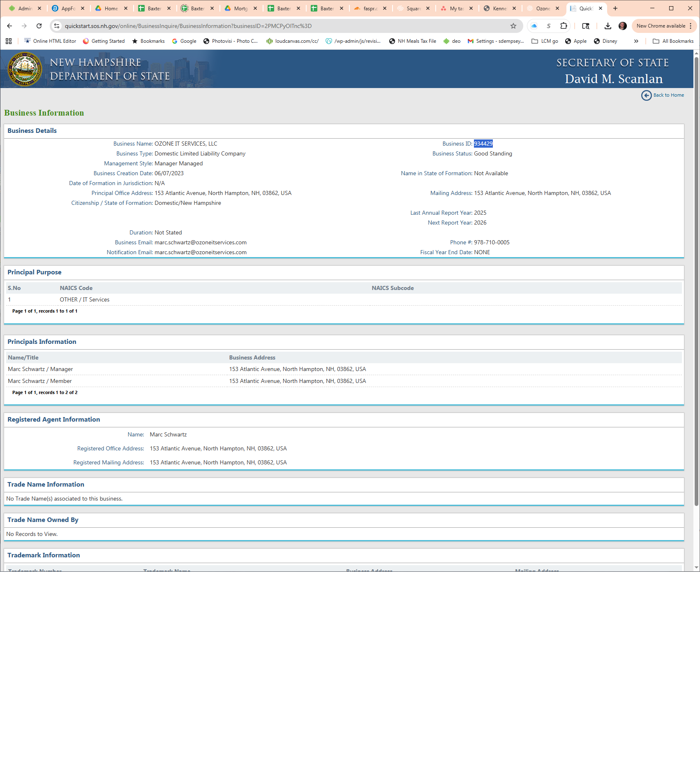Click the back navigation arrow icon

pos(9,26)
